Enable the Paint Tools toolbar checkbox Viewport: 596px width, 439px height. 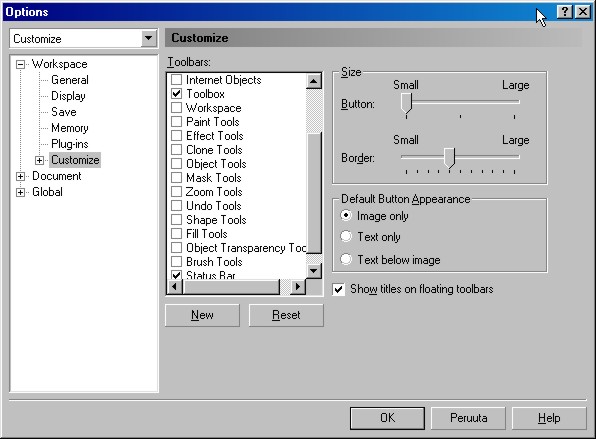[176, 122]
